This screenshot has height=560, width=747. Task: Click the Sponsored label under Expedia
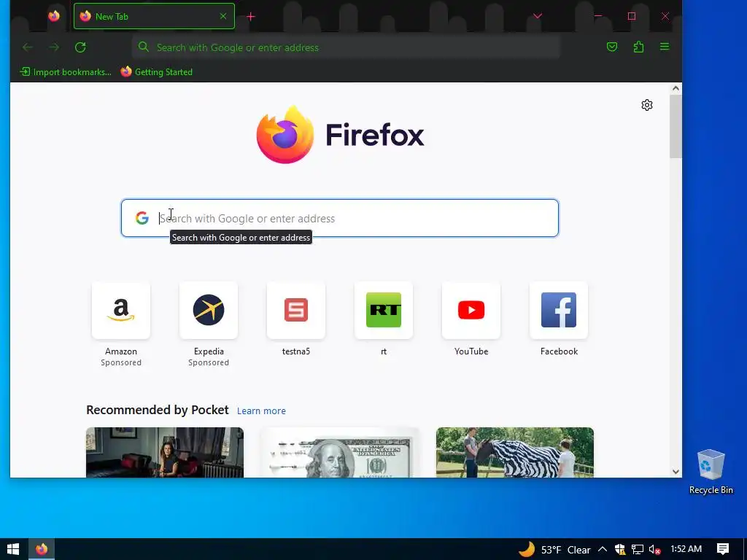coord(209,362)
